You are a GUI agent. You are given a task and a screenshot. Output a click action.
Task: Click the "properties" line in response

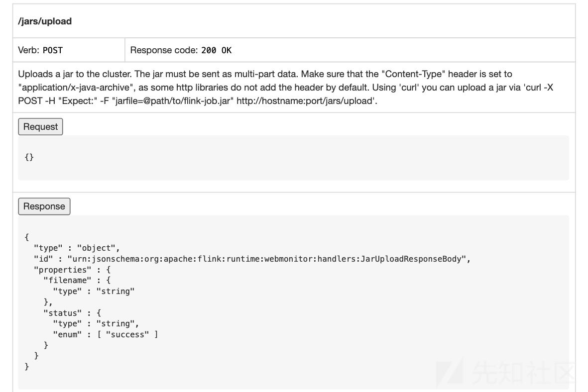click(x=72, y=270)
